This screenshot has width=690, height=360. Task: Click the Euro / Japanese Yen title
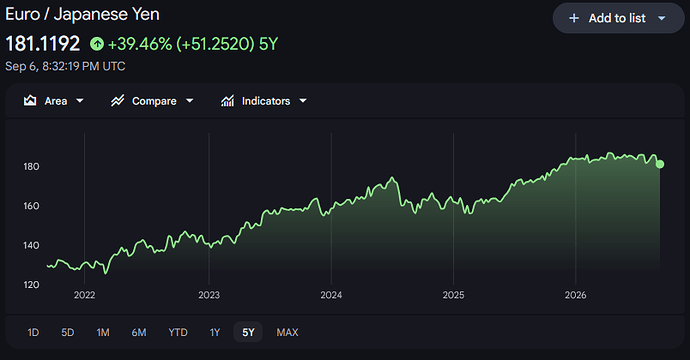(x=82, y=14)
